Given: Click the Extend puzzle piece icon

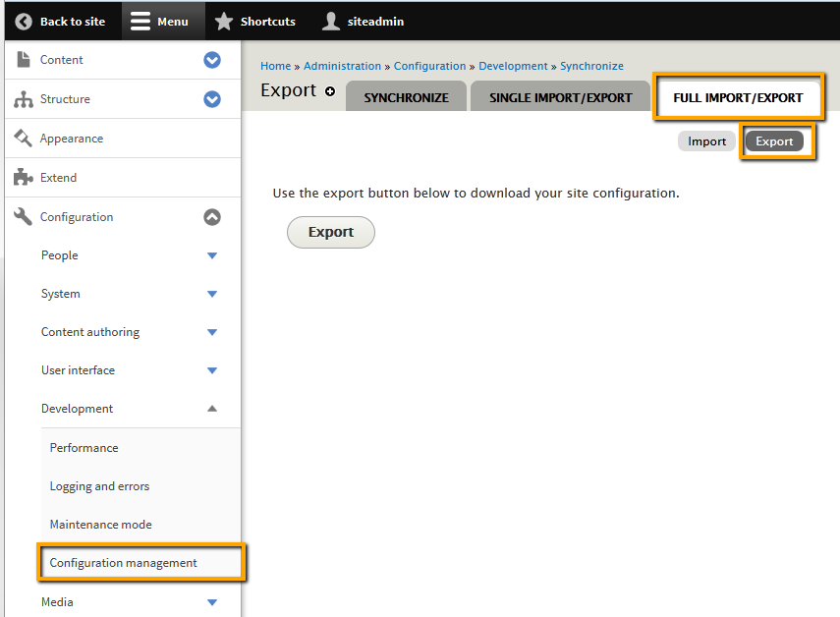Looking at the screenshot, I should tap(23, 177).
